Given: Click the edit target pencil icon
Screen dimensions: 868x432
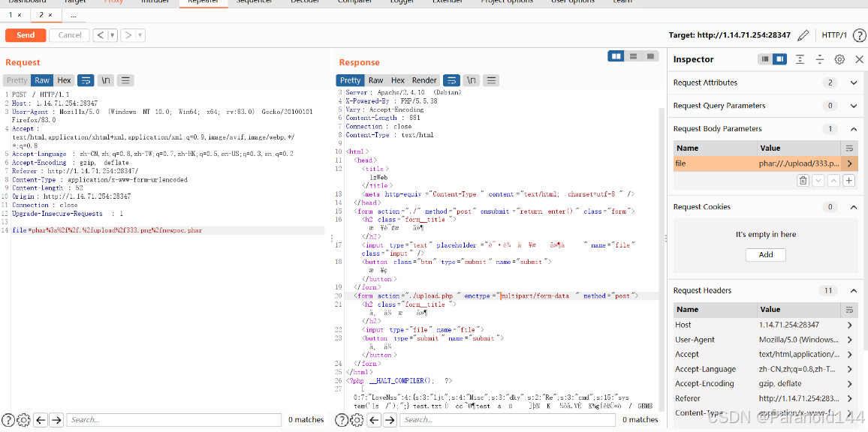Looking at the screenshot, I should pyautogui.click(x=803, y=35).
